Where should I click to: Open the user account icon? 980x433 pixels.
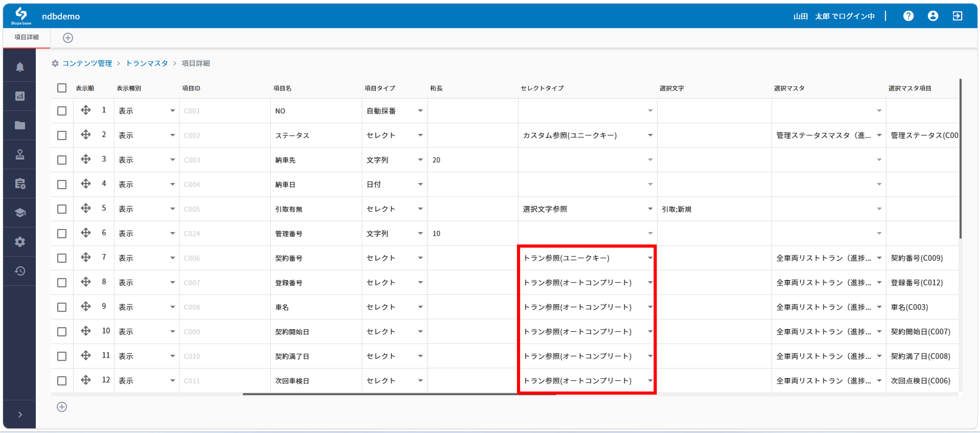932,16
